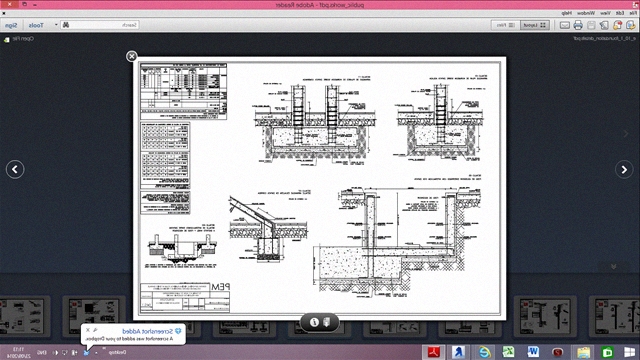Open the Tools pane
The image size is (640, 360).
point(36,25)
